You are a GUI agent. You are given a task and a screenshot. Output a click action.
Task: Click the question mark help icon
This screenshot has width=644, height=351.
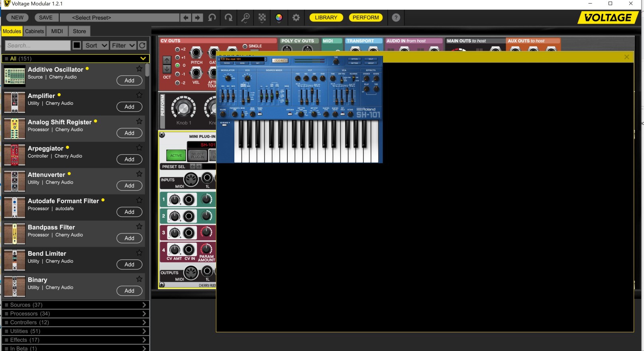[396, 18]
